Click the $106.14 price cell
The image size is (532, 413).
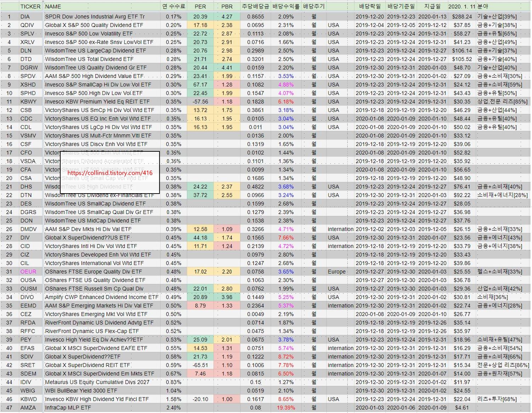pos(462,51)
